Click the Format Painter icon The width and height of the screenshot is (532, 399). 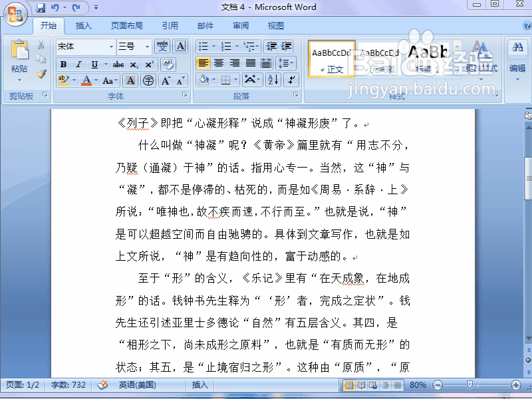40,74
